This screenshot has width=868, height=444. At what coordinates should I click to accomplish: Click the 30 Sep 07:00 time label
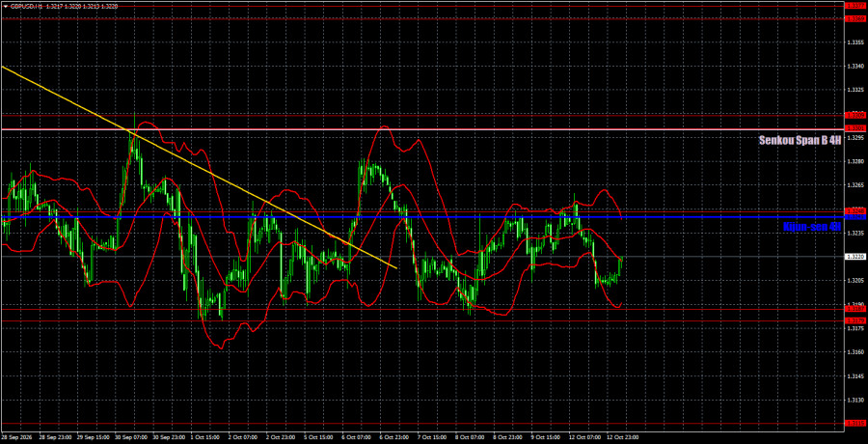[129, 437]
